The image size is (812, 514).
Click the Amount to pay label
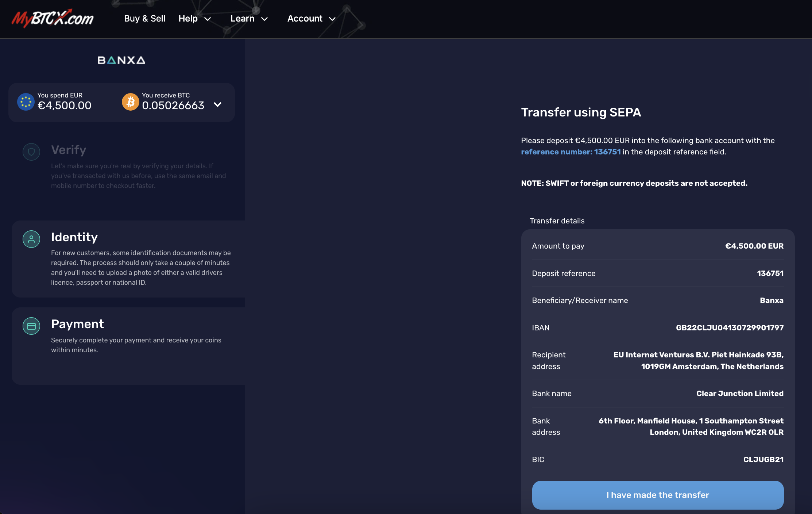click(x=558, y=246)
